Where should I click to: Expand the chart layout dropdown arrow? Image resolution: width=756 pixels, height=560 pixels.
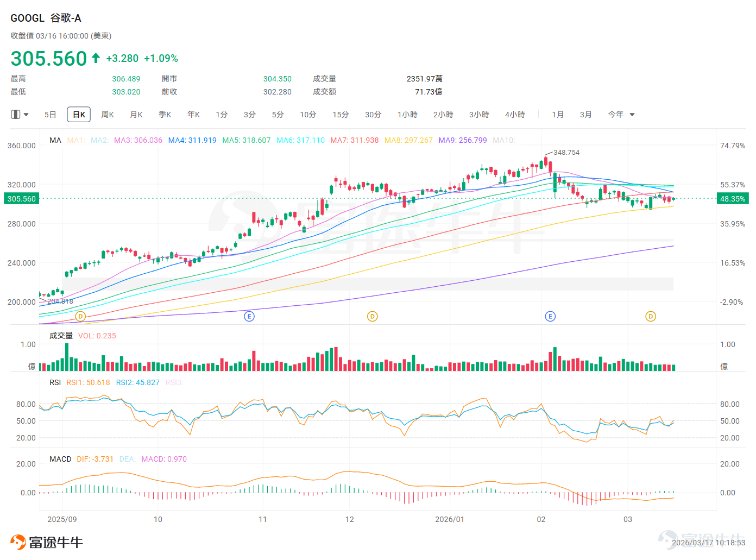pyautogui.click(x=26, y=115)
